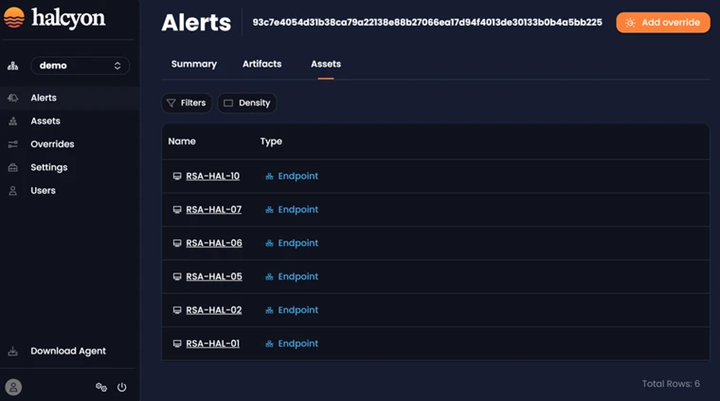720x401 pixels.
Task: Click the Add override button
Action: tap(663, 23)
